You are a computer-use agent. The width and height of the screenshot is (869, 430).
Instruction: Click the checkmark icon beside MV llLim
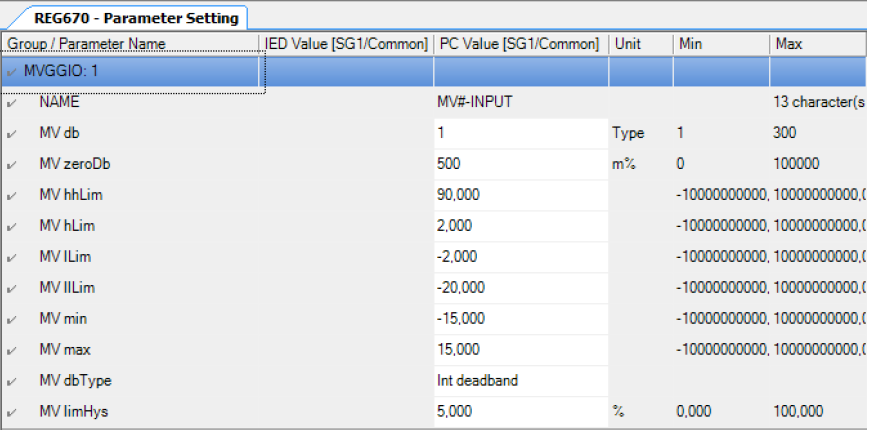(11, 289)
